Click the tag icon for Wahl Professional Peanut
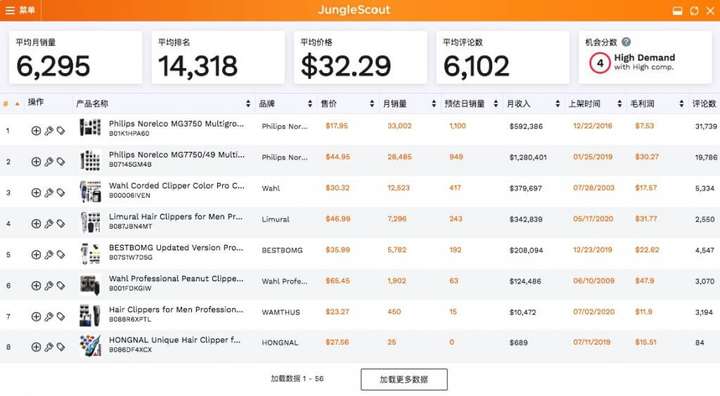Image resolution: width=720 pixels, height=396 pixels. coord(61,286)
